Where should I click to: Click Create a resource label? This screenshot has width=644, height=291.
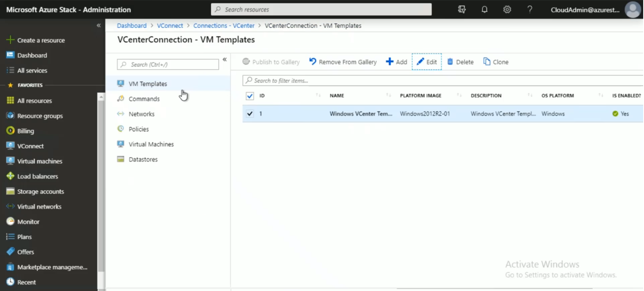click(x=41, y=40)
